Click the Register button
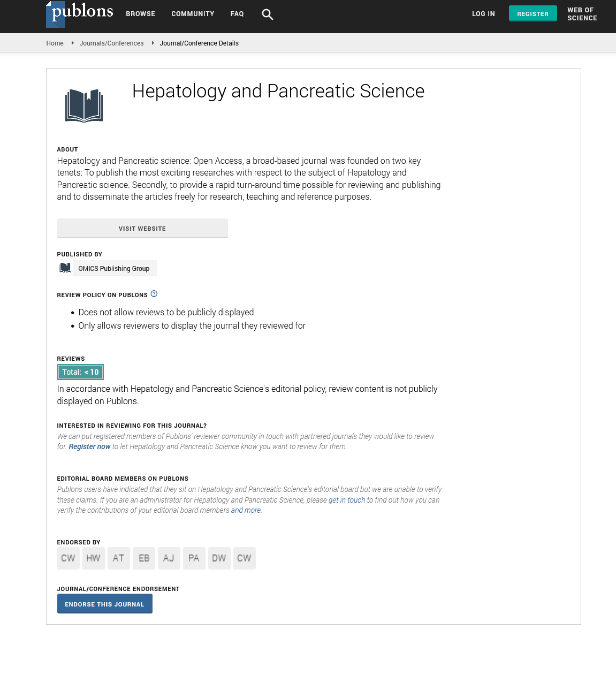The image size is (616, 690). [x=533, y=14]
